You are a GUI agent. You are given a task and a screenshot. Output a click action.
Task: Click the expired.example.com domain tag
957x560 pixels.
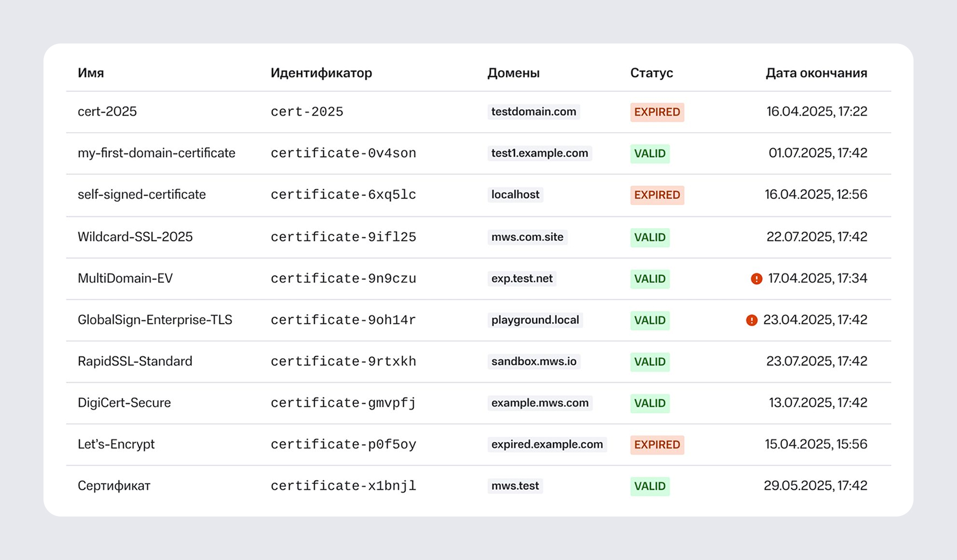[x=547, y=445]
